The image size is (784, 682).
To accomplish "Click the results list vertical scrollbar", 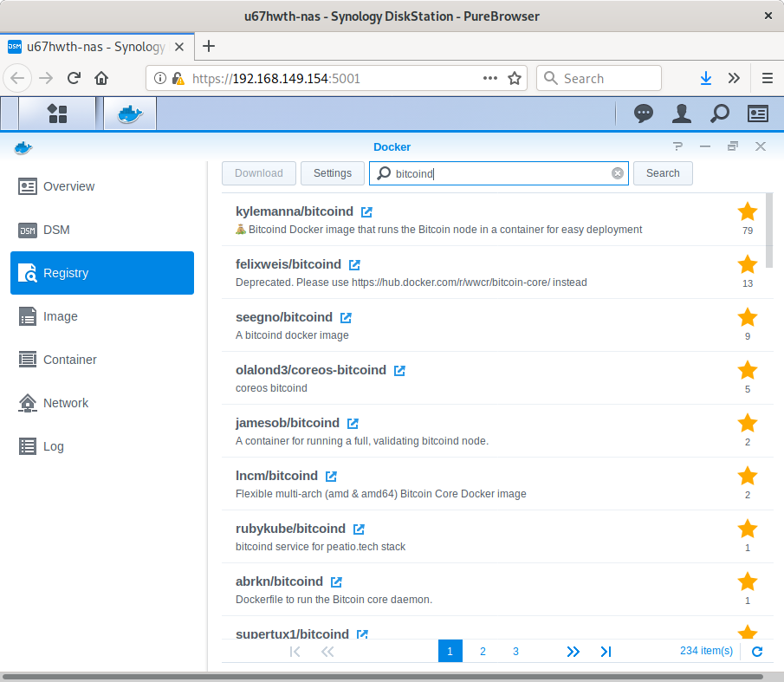I will pyautogui.click(x=769, y=230).
